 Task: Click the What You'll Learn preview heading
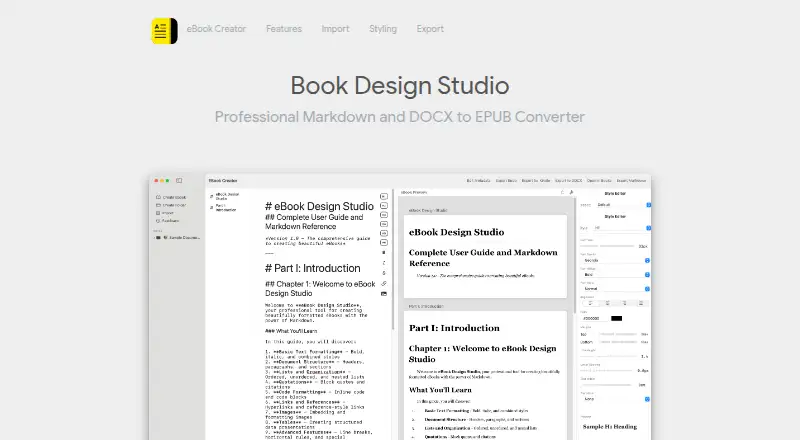coord(440,390)
